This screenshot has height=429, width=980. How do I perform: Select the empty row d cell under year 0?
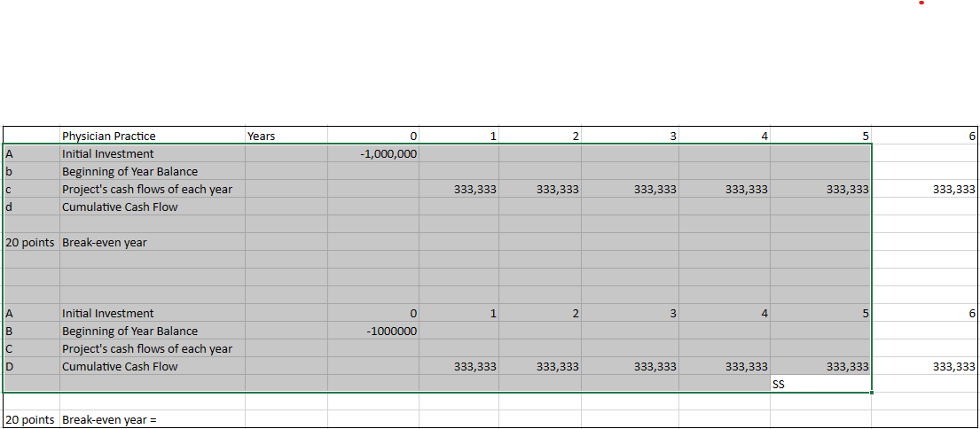[373, 207]
